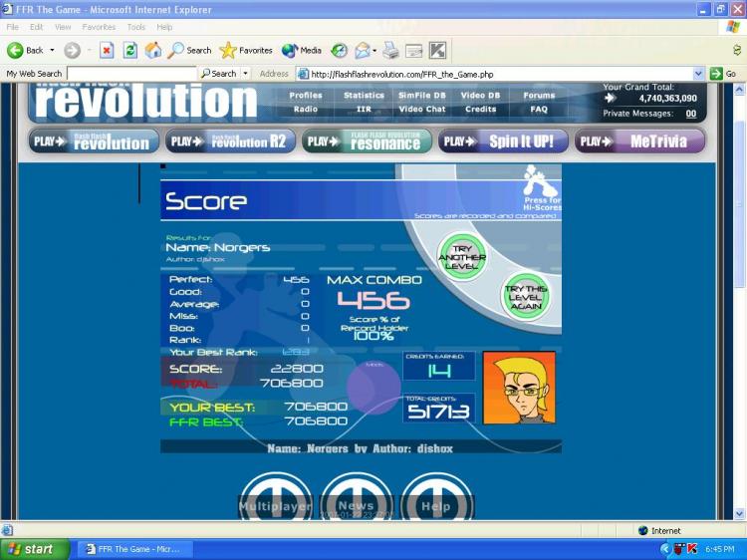Expand the Mail button dropdown arrow
This screenshot has width=747, height=560.
(374, 50)
